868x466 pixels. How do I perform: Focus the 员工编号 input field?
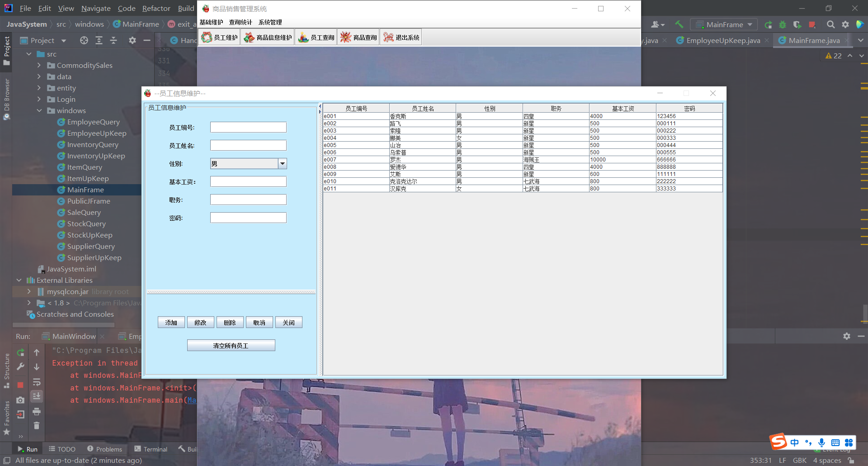pos(248,127)
